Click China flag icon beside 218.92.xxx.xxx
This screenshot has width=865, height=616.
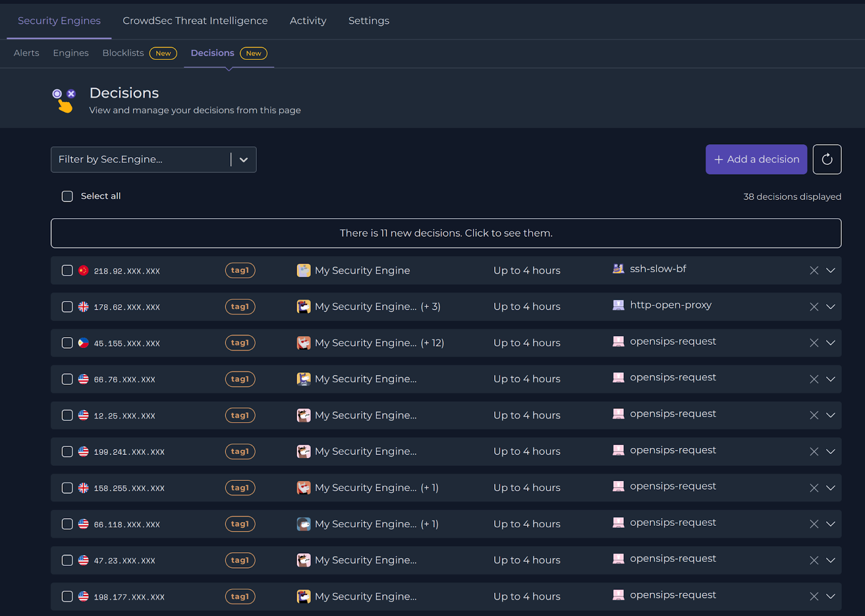point(83,271)
